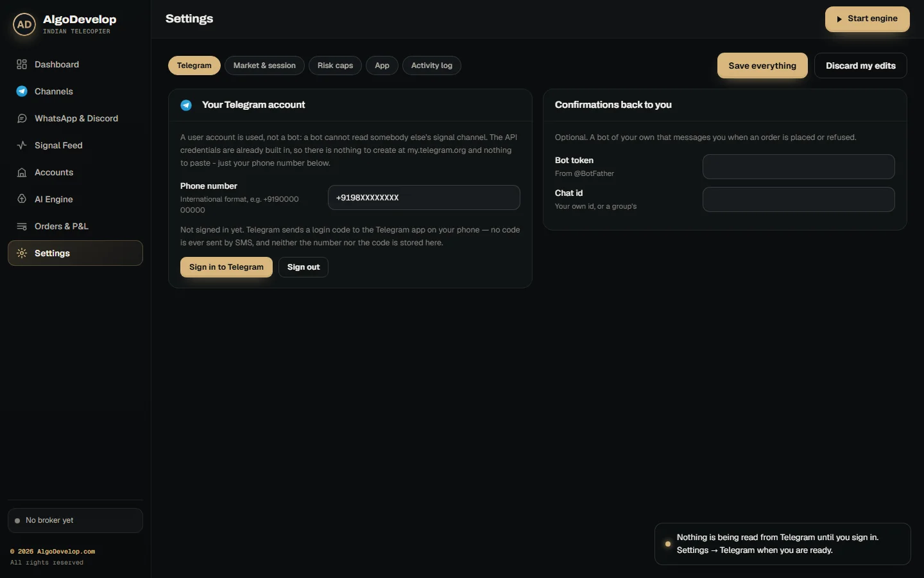Go to the App tab

(382, 66)
